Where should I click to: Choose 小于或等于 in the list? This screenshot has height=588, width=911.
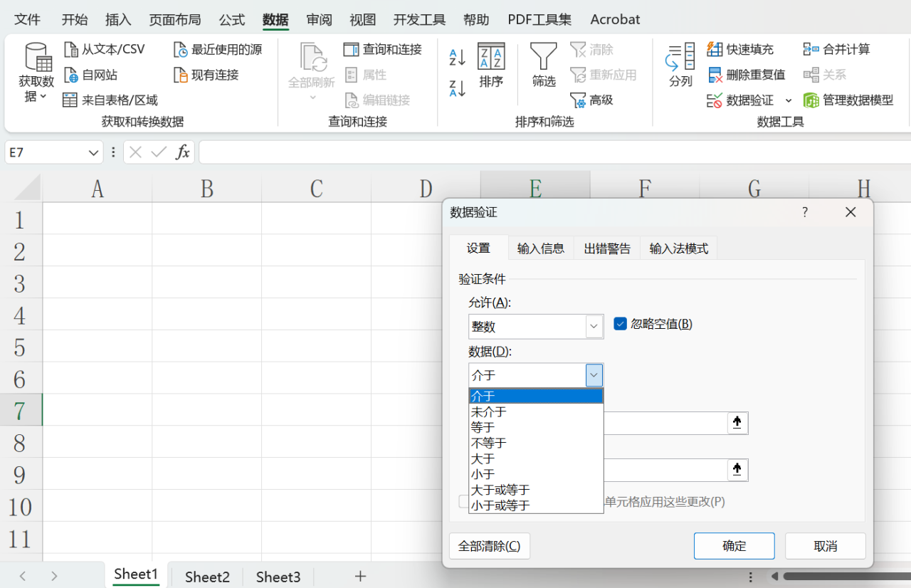[536, 505]
